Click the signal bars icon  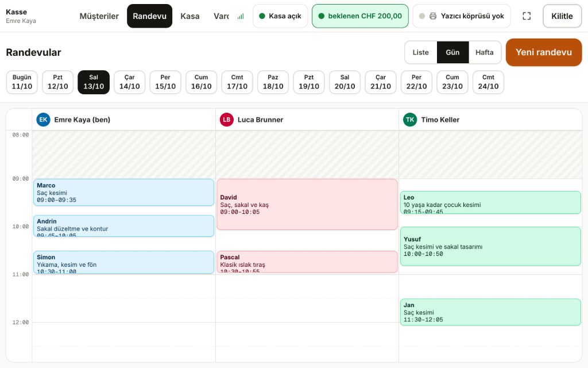[241, 16]
